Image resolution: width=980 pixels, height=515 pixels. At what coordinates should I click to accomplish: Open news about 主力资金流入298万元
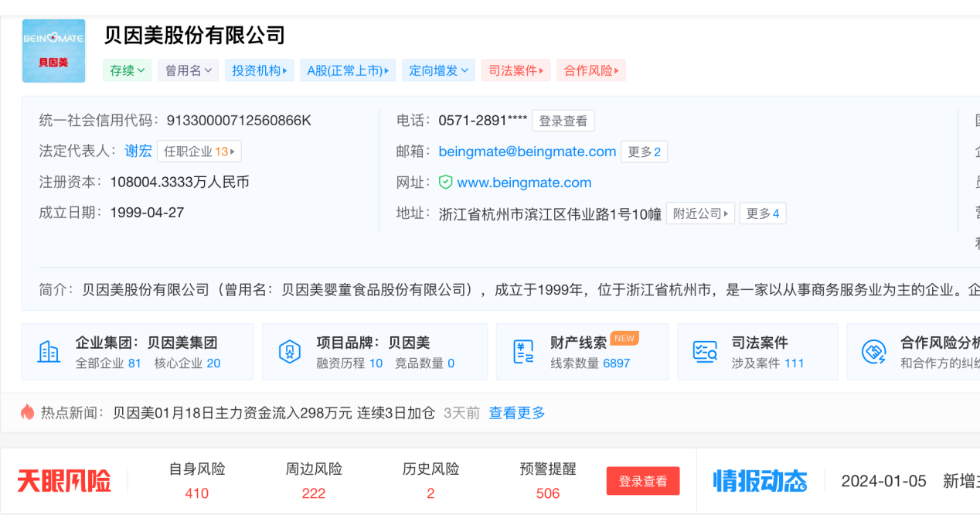274,413
